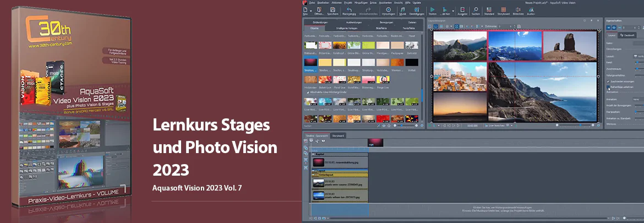Switch to Bilderliste view icon
The image size is (644, 223).
pyautogui.click(x=517, y=10)
